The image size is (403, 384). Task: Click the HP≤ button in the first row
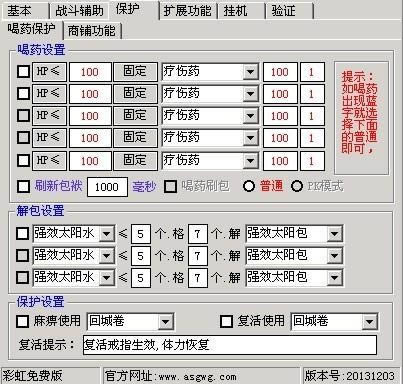point(49,72)
